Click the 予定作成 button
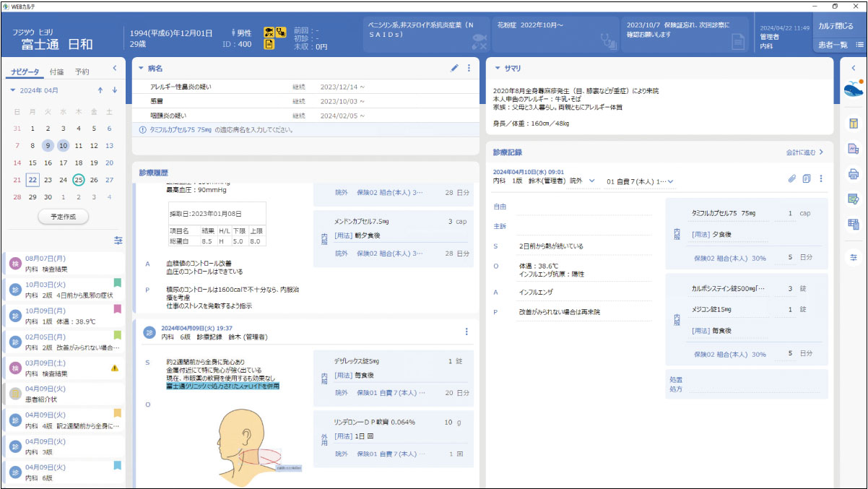This screenshot has width=868, height=489. point(63,216)
